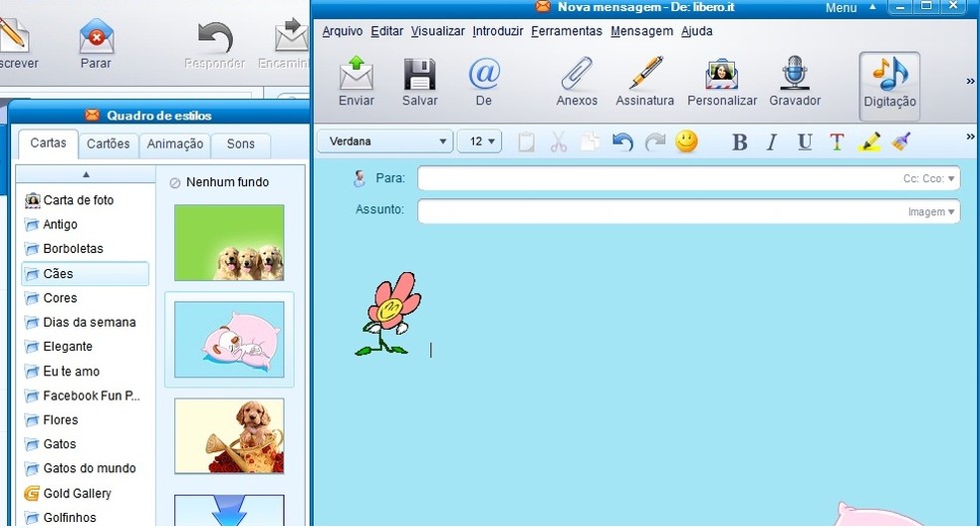Open the Ajuda menu
This screenshot has height=528, width=980.
[x=696, y=31]
